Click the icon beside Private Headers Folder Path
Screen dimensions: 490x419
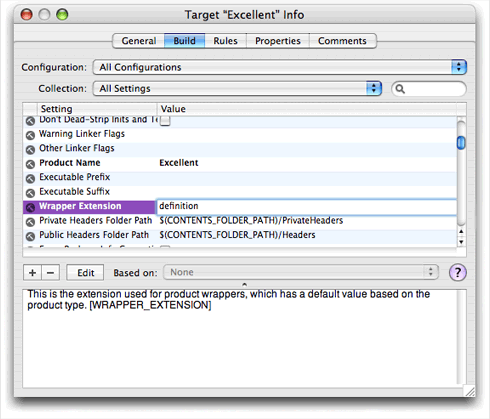click(30, 222)
